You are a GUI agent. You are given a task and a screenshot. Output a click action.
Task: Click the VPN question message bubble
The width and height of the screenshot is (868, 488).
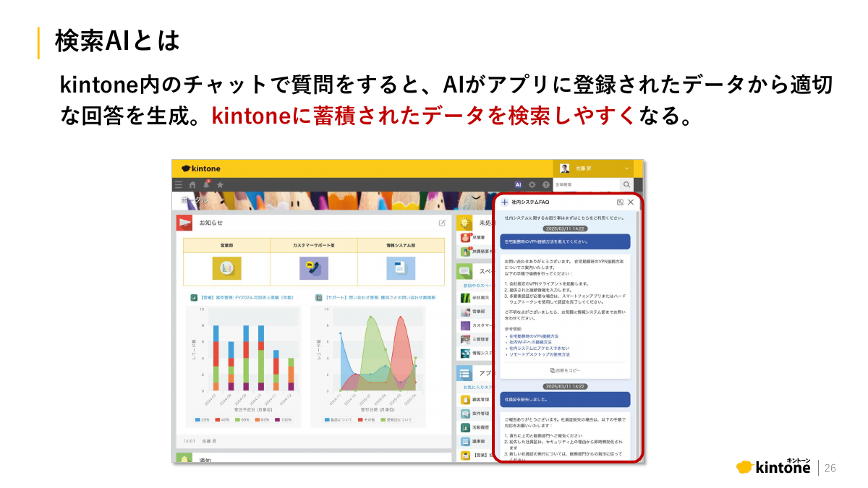(565, 241)
